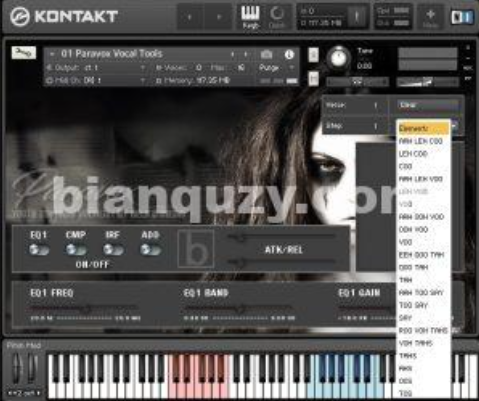Click the plus view icon in header
Image resolution: width=479 pixels, height=401 pixels.
pyautogui.click(x=430, y=17)
